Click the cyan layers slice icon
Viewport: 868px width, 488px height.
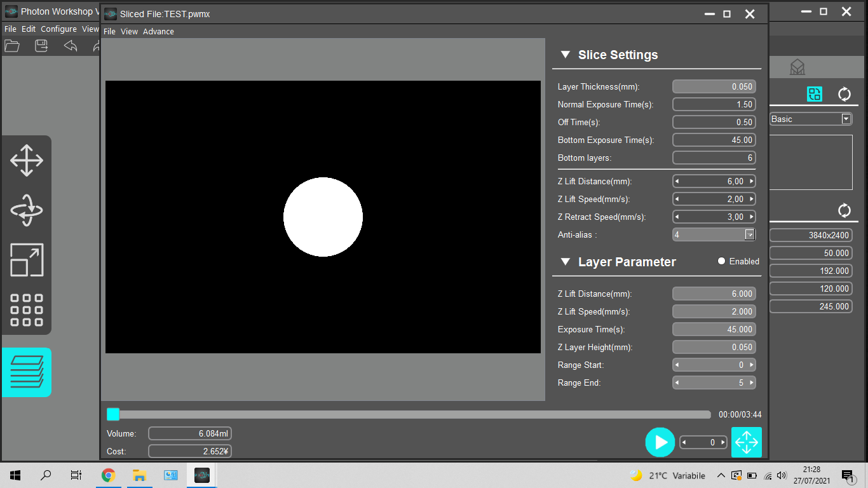(27, 372)
